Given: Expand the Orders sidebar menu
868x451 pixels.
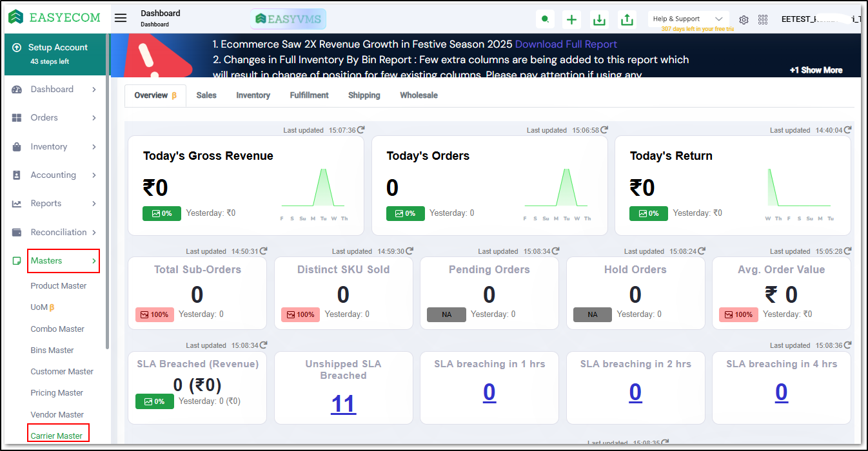Looking at the screenshot, I should point(54,118).
